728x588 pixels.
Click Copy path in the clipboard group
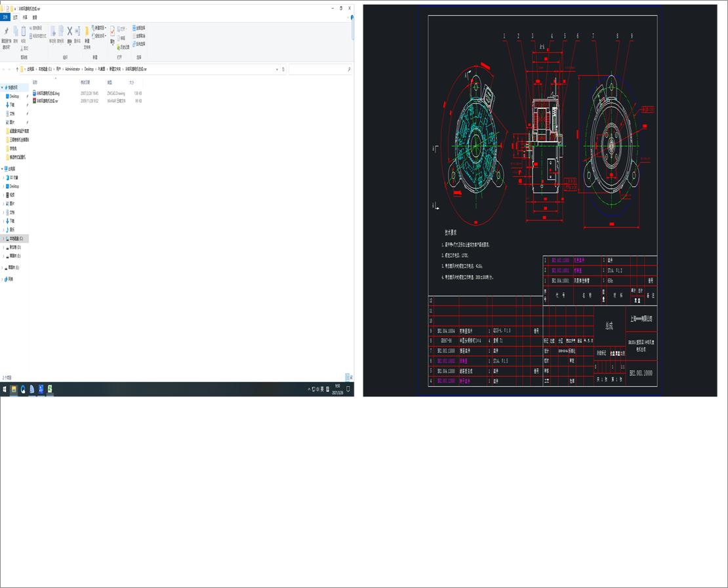(x=37, y=28)
